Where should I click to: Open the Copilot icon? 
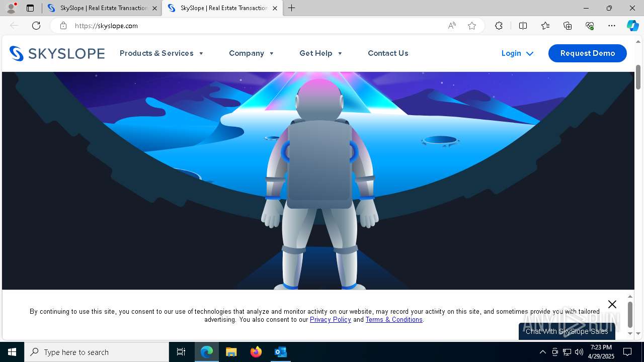[x=632, y=26]
